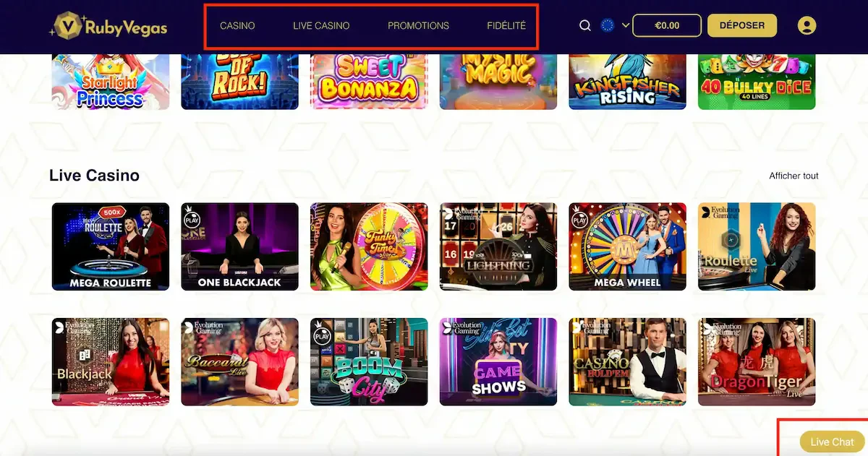
Task: Select the Fidélité menu item
Action: click(506, 25)
